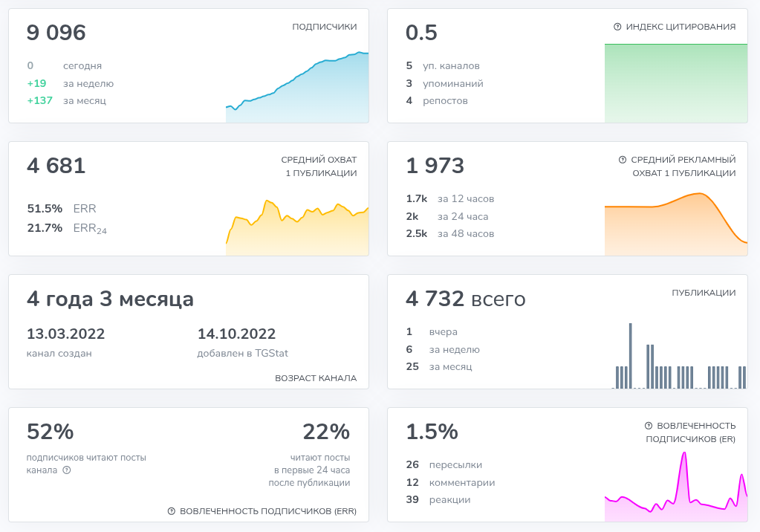760x532 pixels.
Task: Click the '21.7%' ERR24 value
Action: pos(45,228)
